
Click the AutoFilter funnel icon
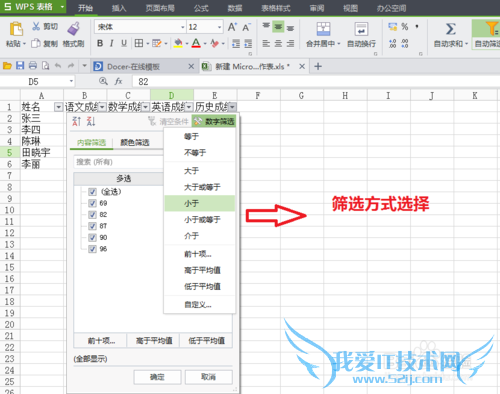click(492, 29)
